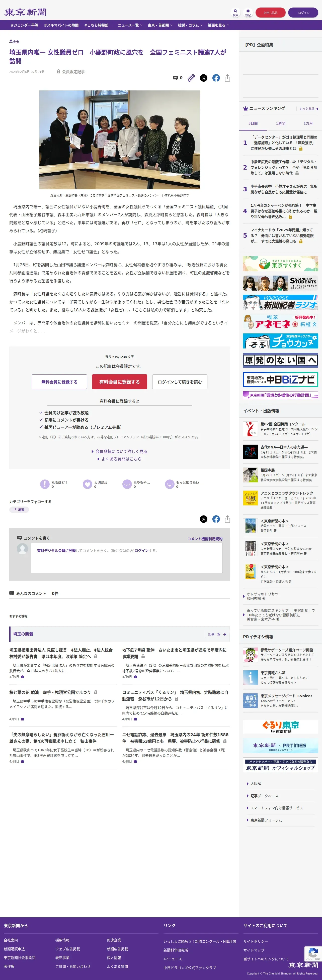Click ログインして続きを読む button
Screen dimensions: 322x980
point(180,382)
